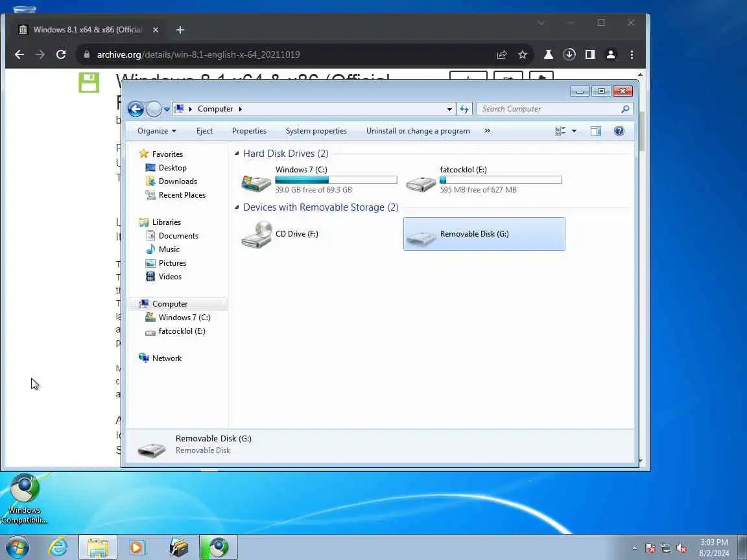Viewport: 747px width, 560px height.
Task: Launch Internet Explorer from taskbar
Action: [x=58, y=547]
